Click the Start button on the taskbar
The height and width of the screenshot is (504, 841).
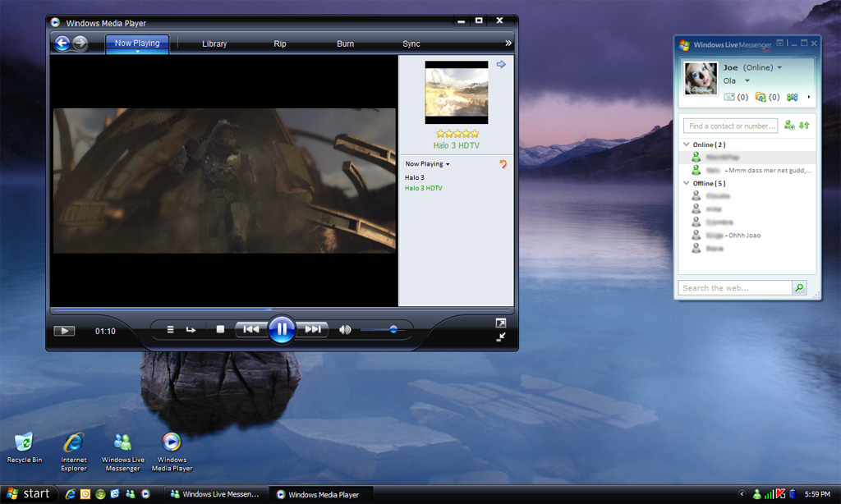(26, 493)
